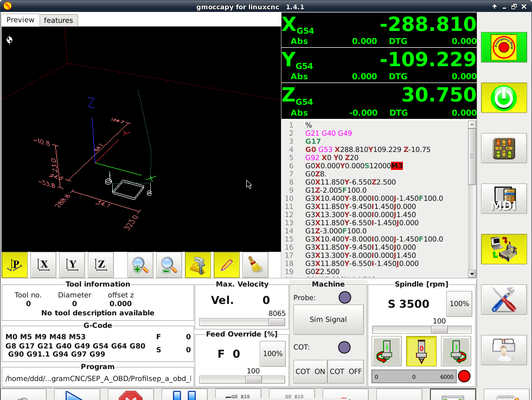Image resolution: width=532 pixels, height=400 pixels.
Task: Switch preview to X view
Action: click(43, 265)
